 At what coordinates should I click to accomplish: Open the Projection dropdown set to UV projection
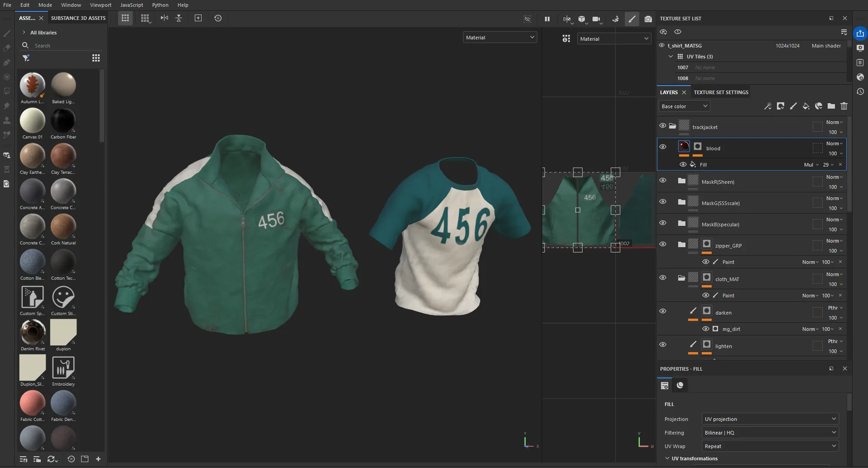(x=770, y=419)
